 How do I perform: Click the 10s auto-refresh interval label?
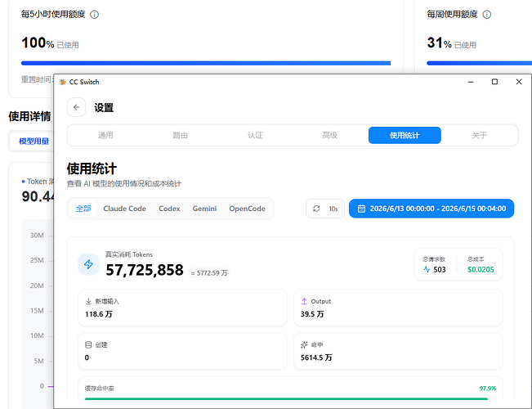point(333,209)
